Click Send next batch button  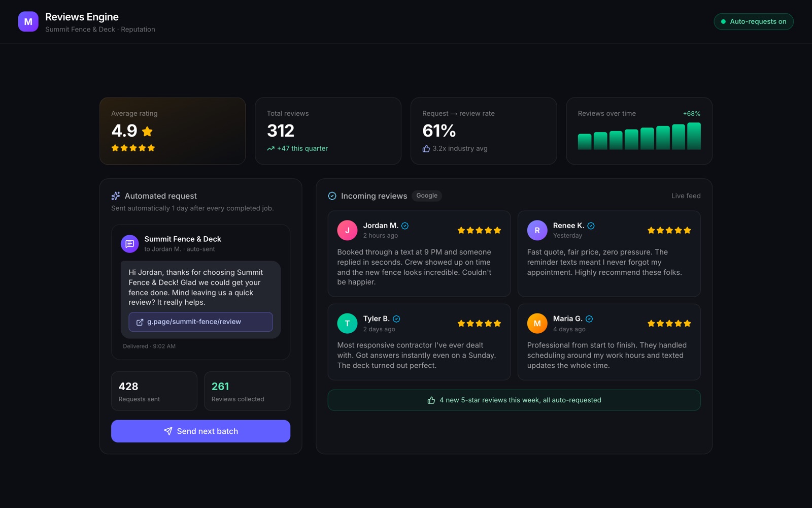coord(200,431)
